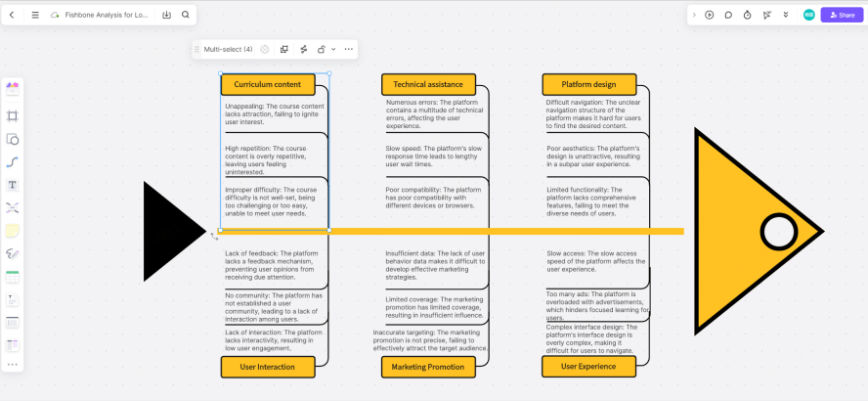The height and width of the screenshot is (401, 868).
Task: Open the comments panel
Action: [x=728, y=15]
